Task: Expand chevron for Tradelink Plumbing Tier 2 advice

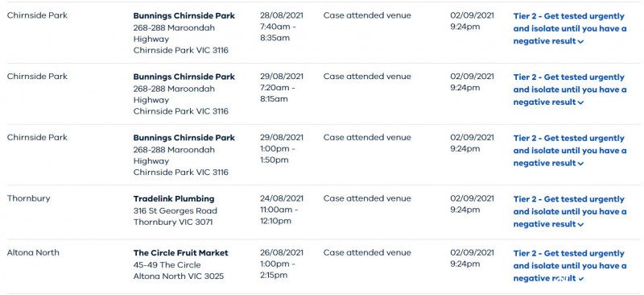Action: pyautogui.click(x=580, y=225)
